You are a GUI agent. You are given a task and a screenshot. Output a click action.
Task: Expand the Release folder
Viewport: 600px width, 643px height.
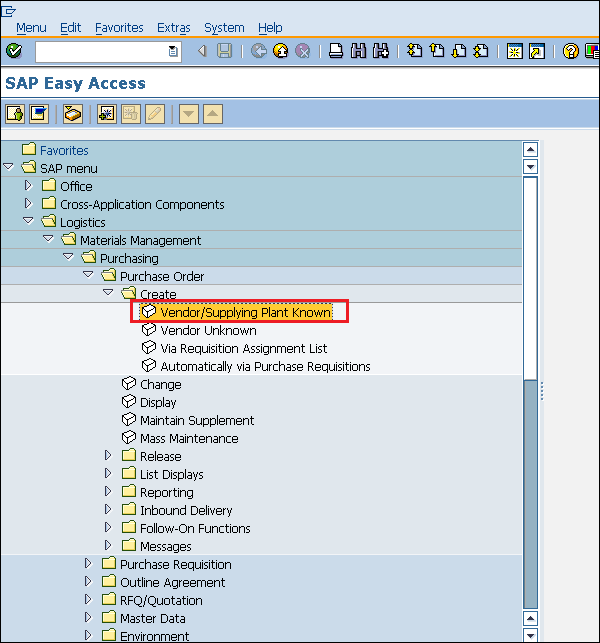[x=108, y=455]
